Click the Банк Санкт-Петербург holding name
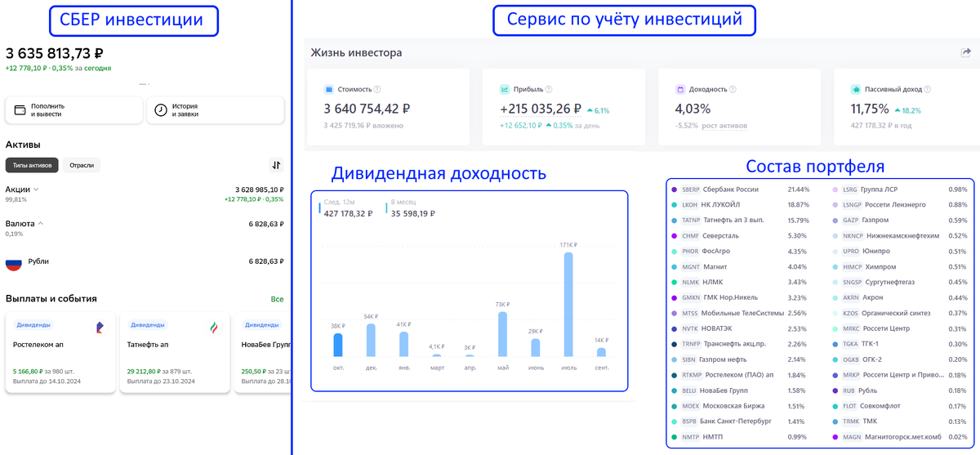 pyautogui.click(x=736, y=422)
